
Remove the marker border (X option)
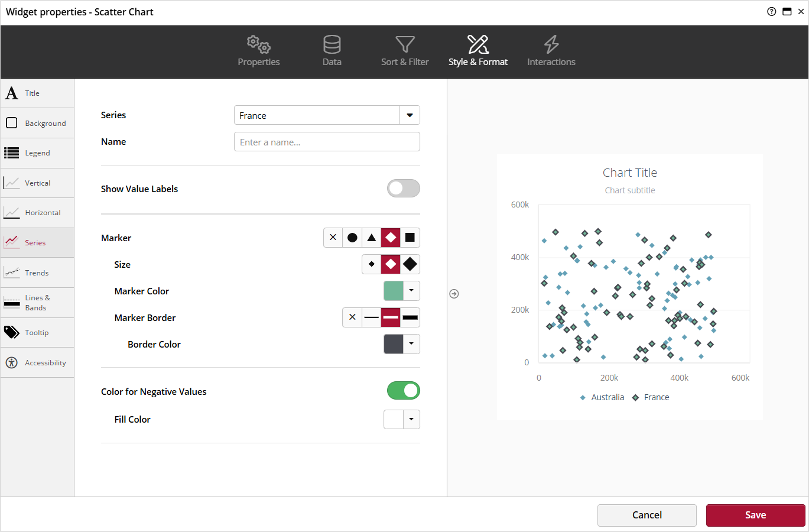[x=352, y=317]
